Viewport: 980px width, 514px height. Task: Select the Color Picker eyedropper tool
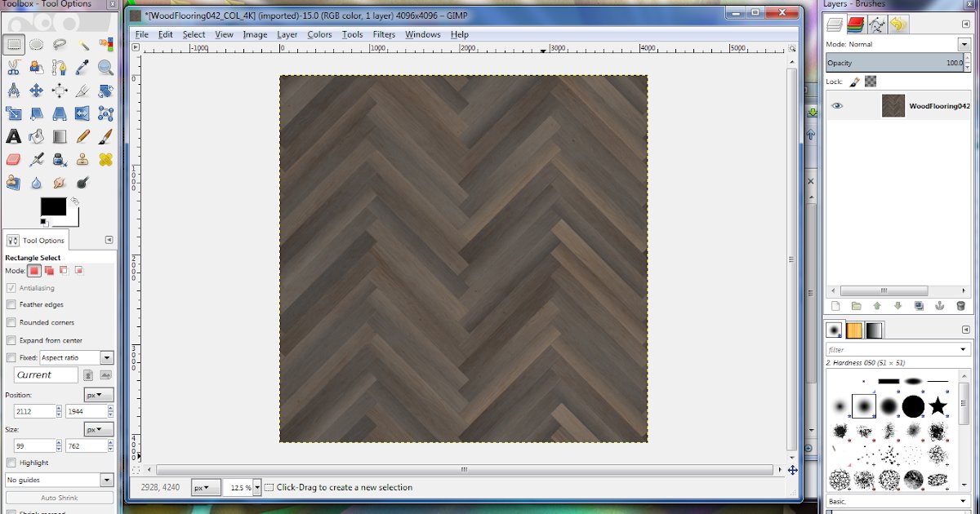coord(82,68)
